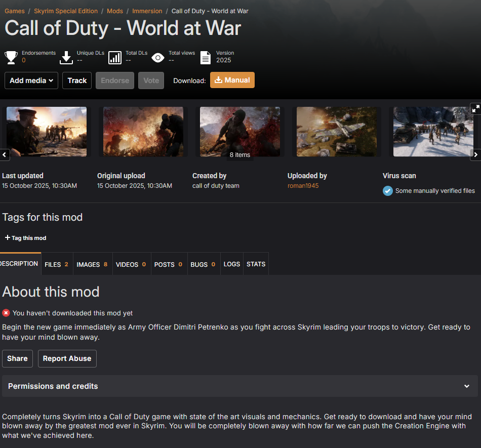Select the Description tab

(20, 263)
